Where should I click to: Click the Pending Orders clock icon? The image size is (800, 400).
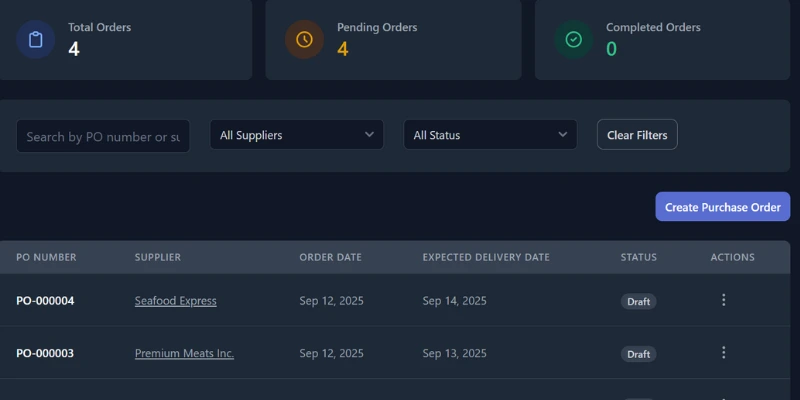(305, 40)
